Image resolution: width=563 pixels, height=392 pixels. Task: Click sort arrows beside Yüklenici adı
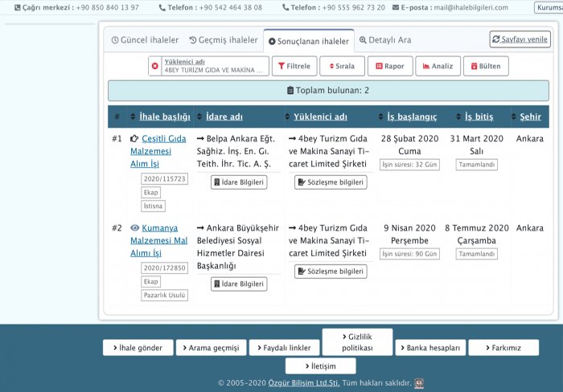coord(287,116)
